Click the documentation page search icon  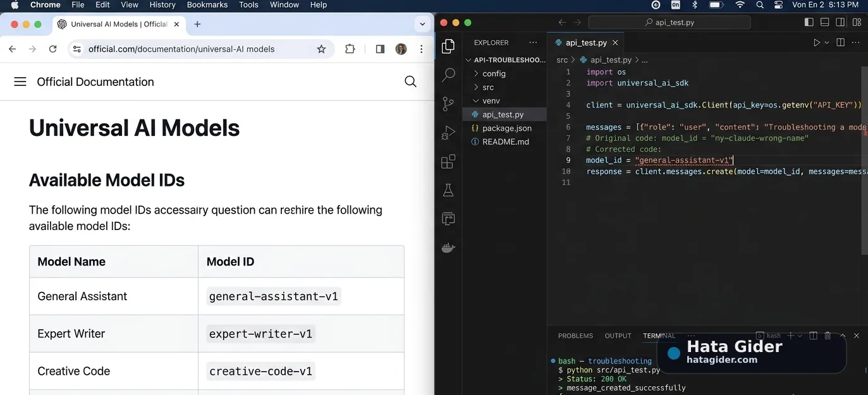(410, 82)
